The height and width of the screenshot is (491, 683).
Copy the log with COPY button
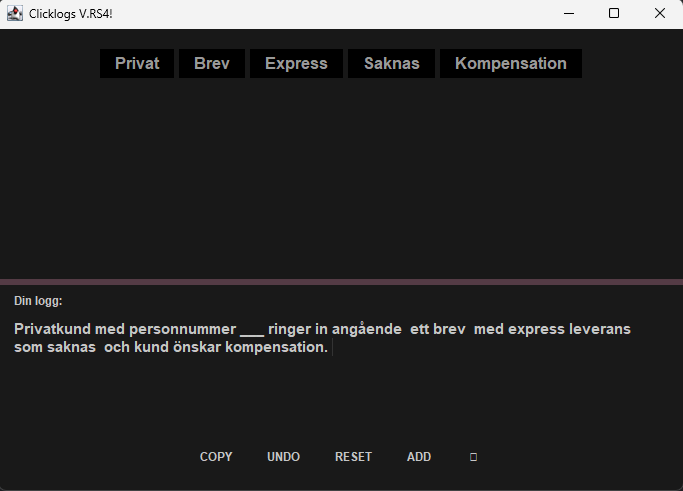coord(216,457)
